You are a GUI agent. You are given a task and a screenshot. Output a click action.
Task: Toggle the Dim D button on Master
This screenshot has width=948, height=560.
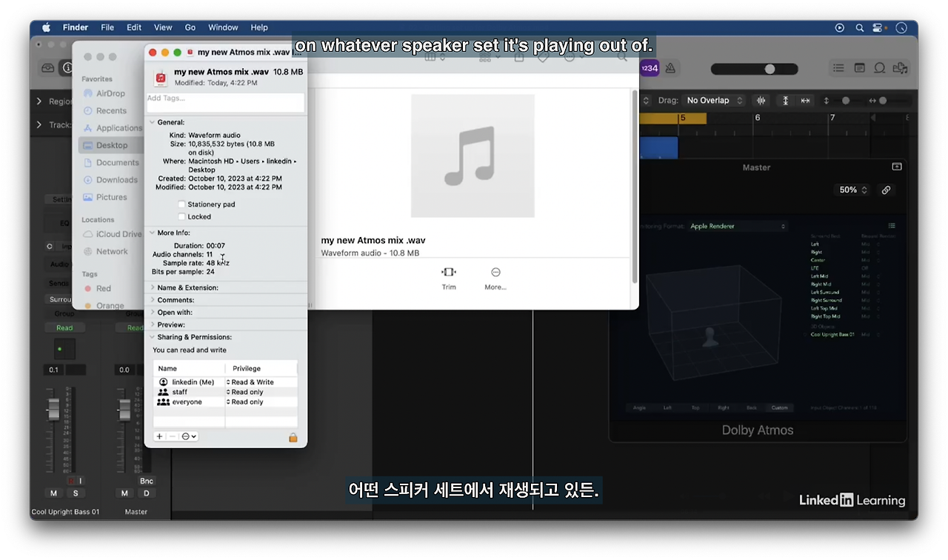146,493
